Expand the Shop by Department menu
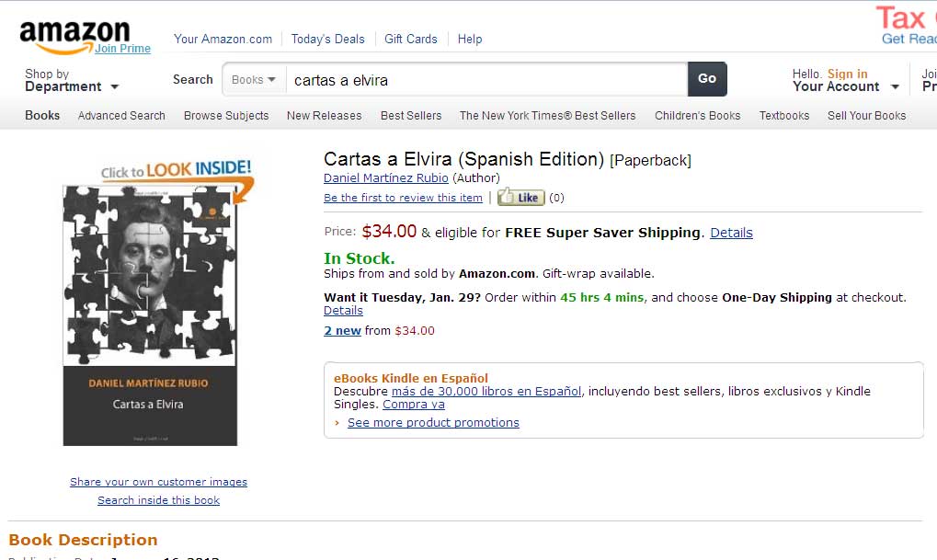937x560 pixels. pos(72,80)
